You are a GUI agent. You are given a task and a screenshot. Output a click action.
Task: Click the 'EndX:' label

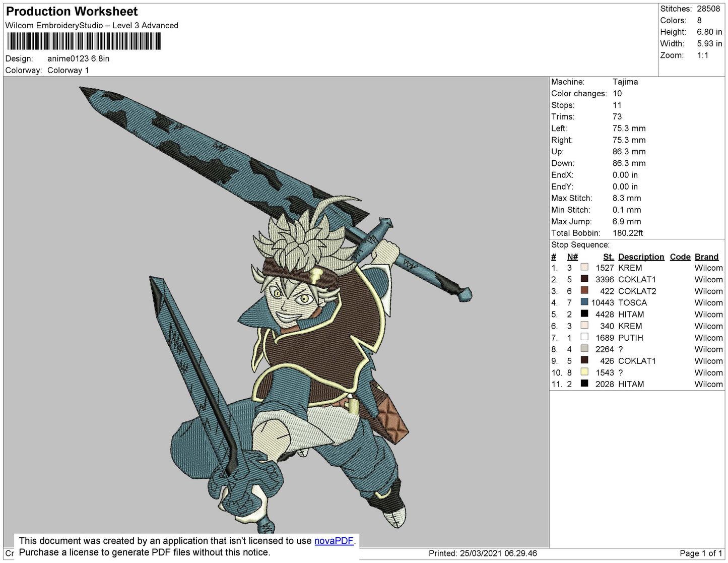[562, 175]
